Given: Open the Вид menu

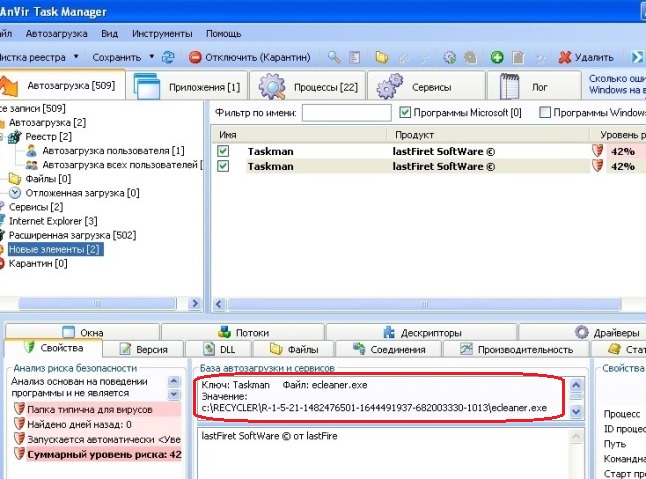Looking at the screenshot, I should coord(110,34).
